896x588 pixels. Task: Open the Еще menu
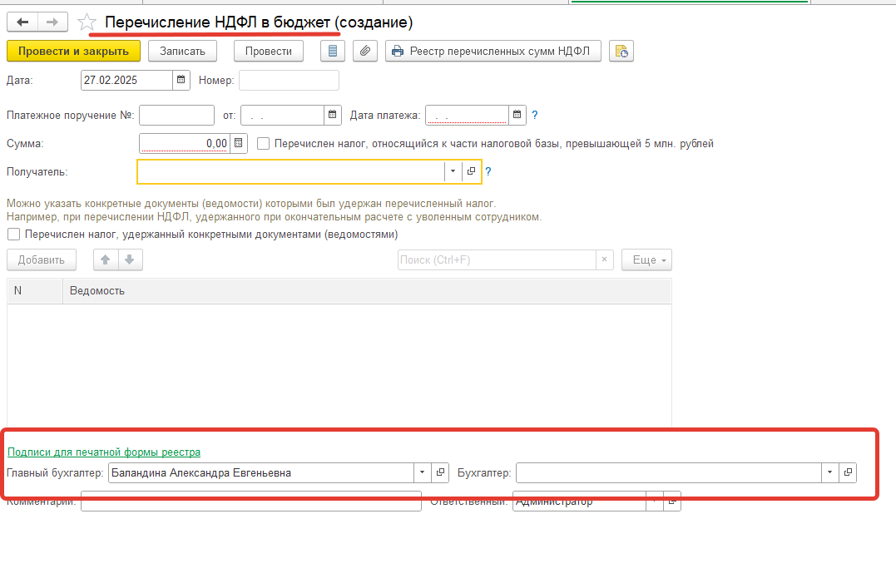tap(646, 260)
